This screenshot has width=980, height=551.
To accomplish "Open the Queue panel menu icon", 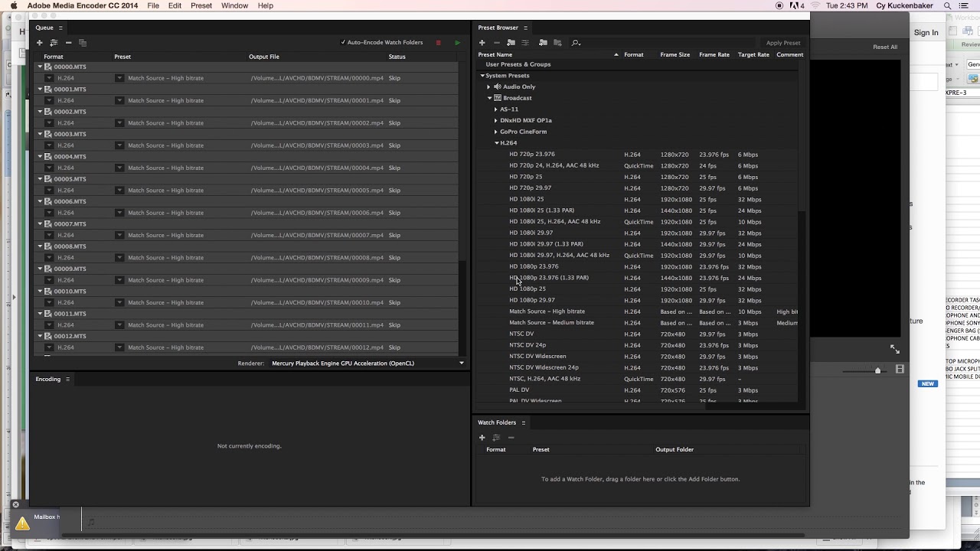I will click(x=60, y=28).
